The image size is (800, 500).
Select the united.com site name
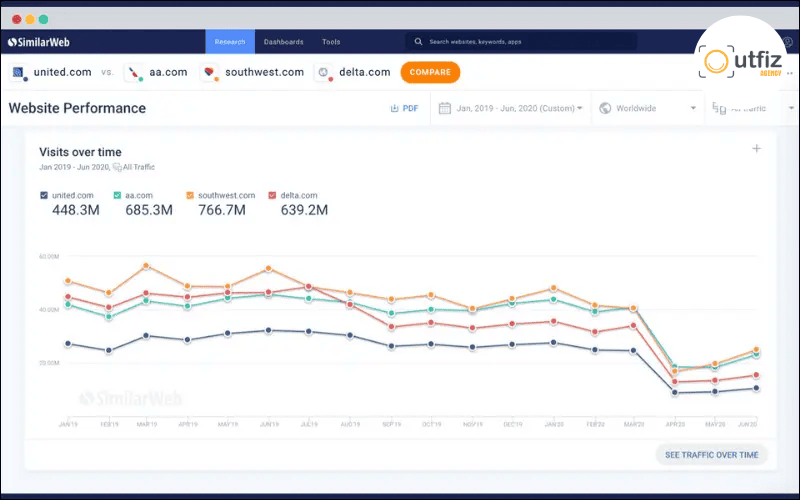point(62,72)
